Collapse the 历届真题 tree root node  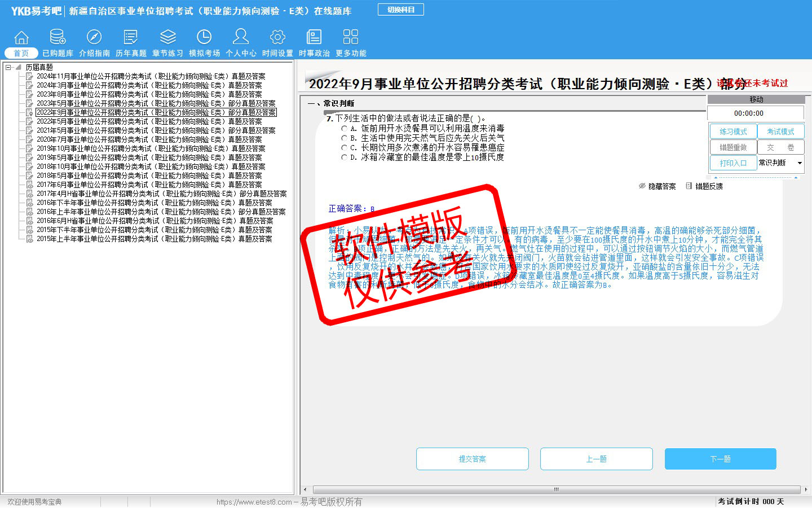point(8,67)
